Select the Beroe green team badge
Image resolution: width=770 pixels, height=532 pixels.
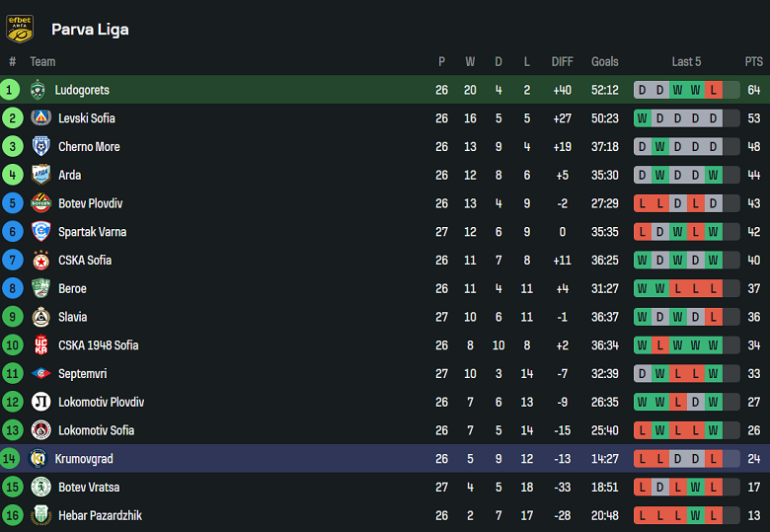pyautogui.click(x=40, y=289)
